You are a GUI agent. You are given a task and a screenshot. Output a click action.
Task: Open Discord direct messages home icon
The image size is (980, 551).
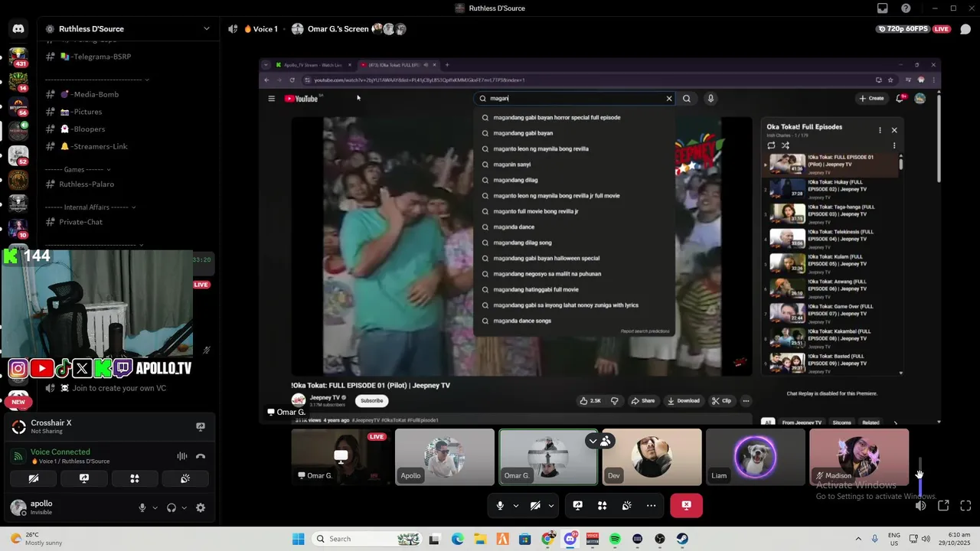(18, 29)
